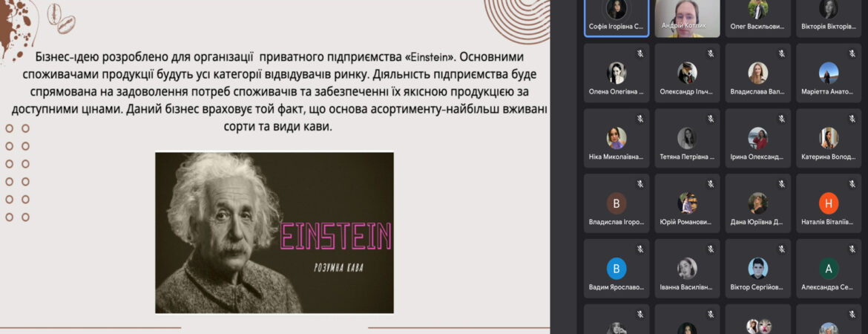
Task: Select Марієтта Анато's blue landscape avatar
Action: 829,73
